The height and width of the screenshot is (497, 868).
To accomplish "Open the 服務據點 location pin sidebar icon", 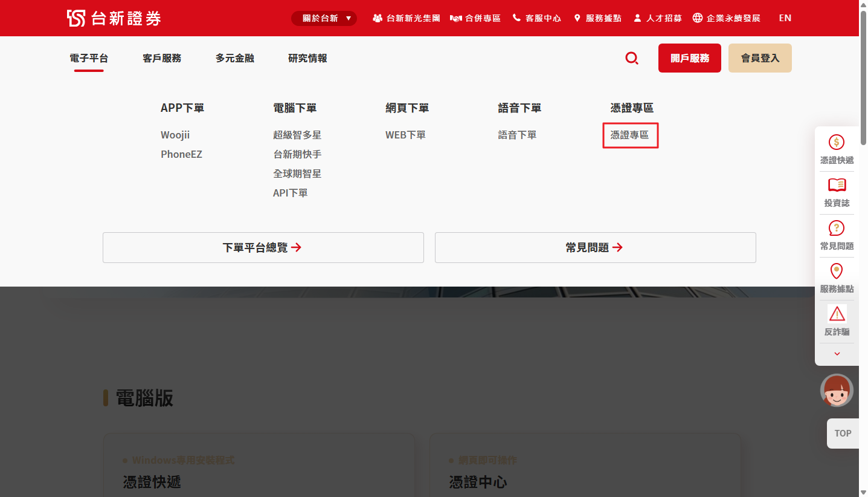I will tap(837, 271).
